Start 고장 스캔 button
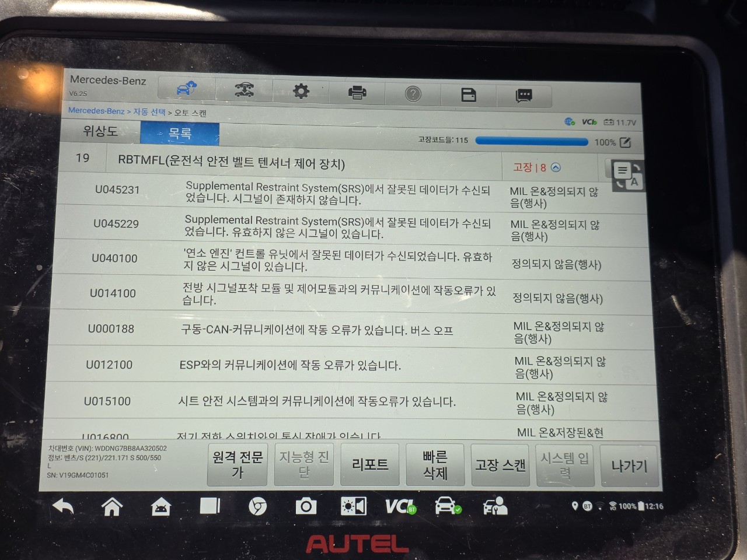This screenshot has height=560, width=747. coord(500,465)
